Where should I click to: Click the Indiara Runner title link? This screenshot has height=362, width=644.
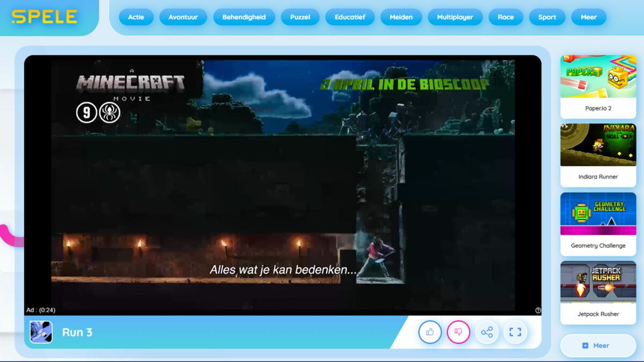click(598, 177)
